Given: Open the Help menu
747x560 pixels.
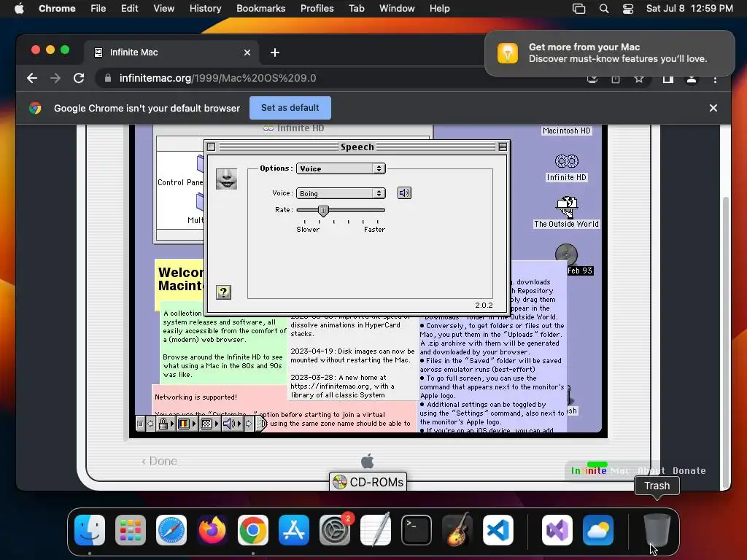Looking at the screenshot, I should (439, 9).
